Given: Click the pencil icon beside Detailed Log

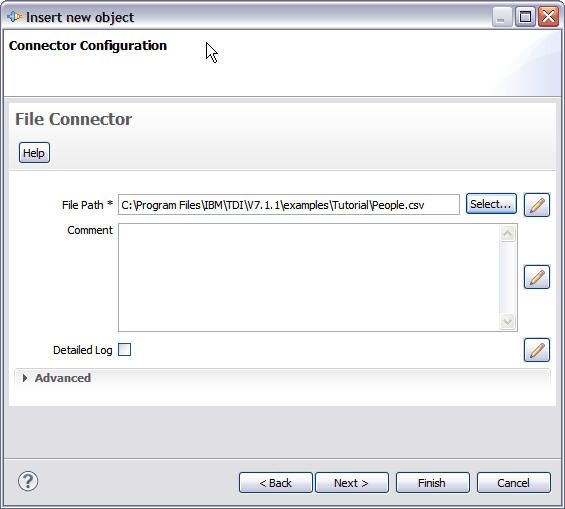Looking at the screenshot, I should tap(537, 350).
